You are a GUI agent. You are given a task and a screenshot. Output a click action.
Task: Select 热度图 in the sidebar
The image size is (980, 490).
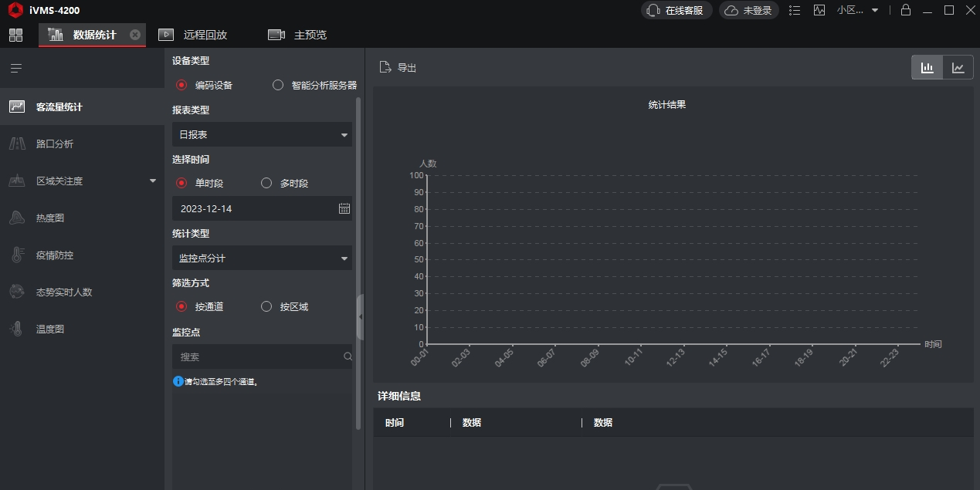[x=82, y=218]
